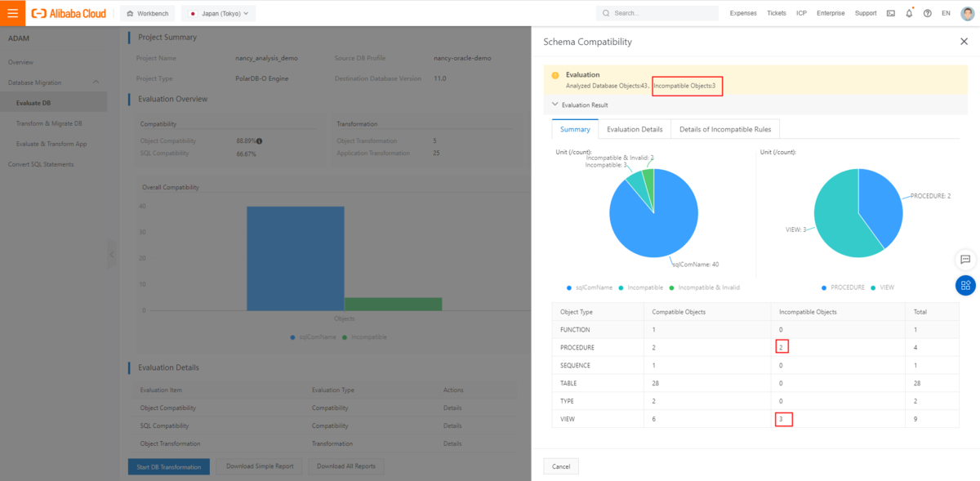
Task: Open Details for Object Transformation
Action: (452, 443)
